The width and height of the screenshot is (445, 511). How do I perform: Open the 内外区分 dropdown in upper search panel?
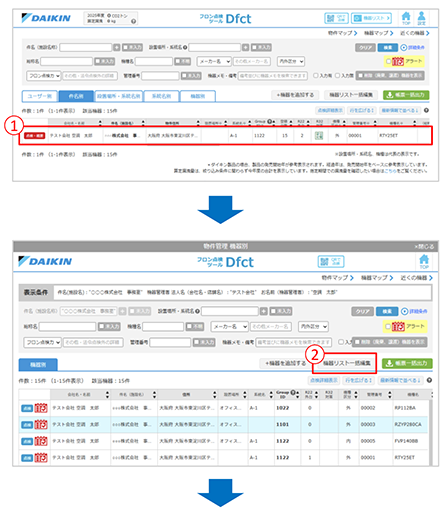click(x=291, y=61)
